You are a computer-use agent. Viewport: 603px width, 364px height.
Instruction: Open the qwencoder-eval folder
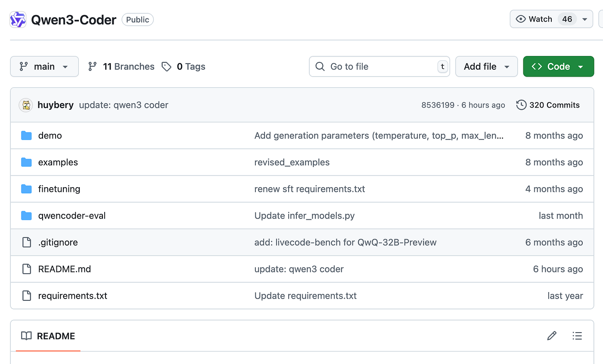[x=72, y=216]
